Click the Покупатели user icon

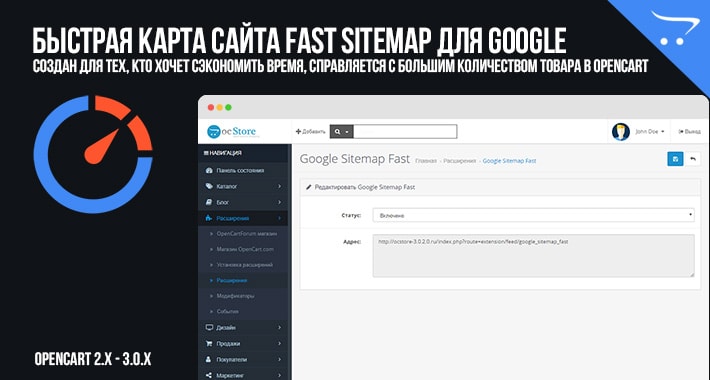(x=209, y=359)
